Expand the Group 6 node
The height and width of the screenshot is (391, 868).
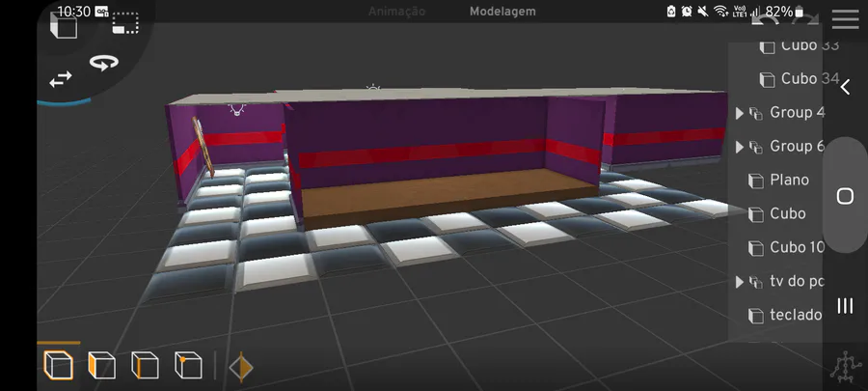pos(739,148)
